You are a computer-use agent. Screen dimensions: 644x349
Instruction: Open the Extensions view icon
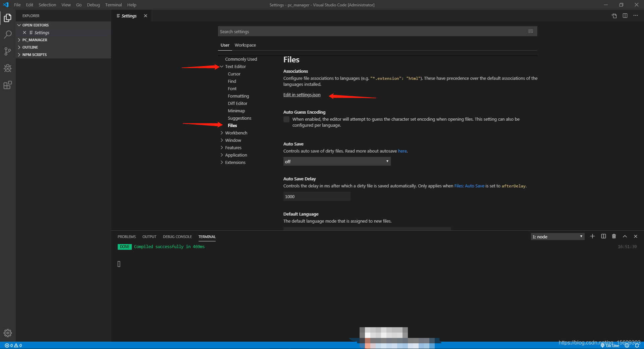pos(7,85)
